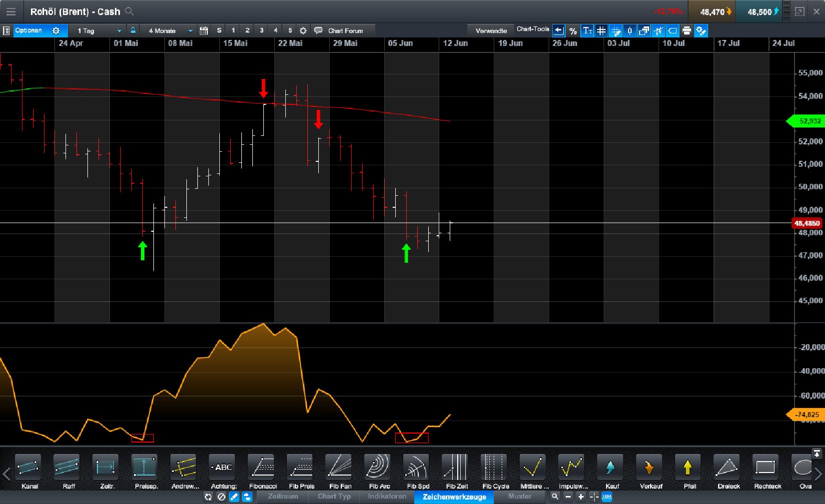The image size is (825, 504).
Task: Open the chart percentage scale icon
Action: [x=573, y=30]
